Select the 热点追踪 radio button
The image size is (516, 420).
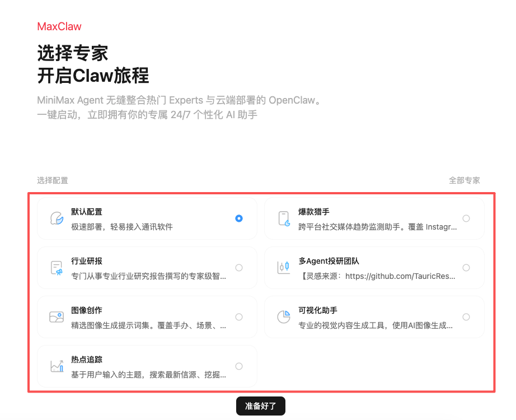239,366
